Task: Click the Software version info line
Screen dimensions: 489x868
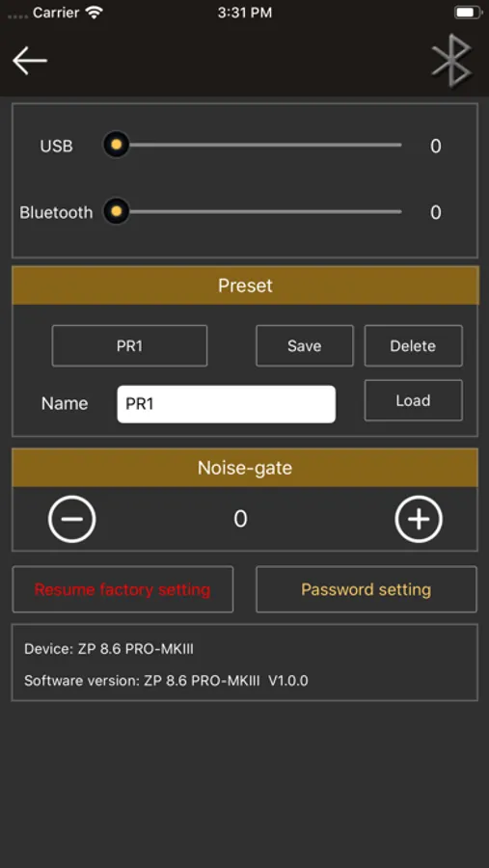Action: [166, 681]
